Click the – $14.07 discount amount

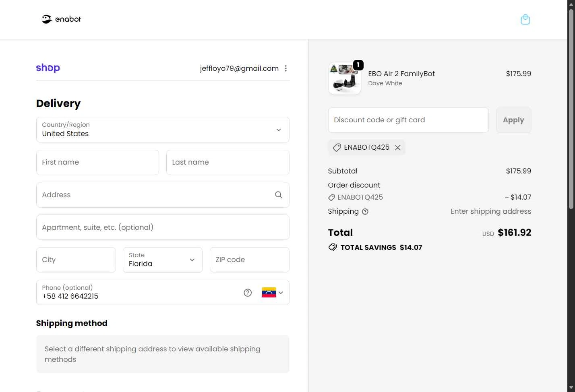[x=518, y=197]
